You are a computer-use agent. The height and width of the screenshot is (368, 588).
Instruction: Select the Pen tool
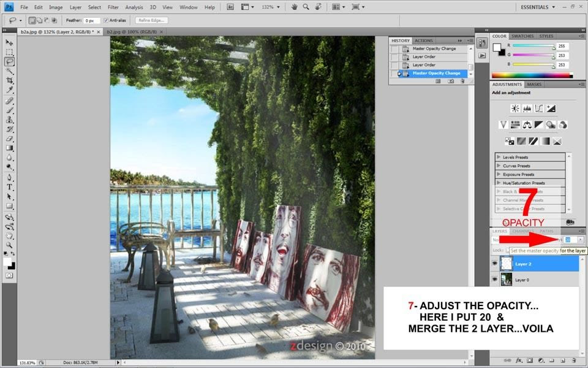point(9,177)
